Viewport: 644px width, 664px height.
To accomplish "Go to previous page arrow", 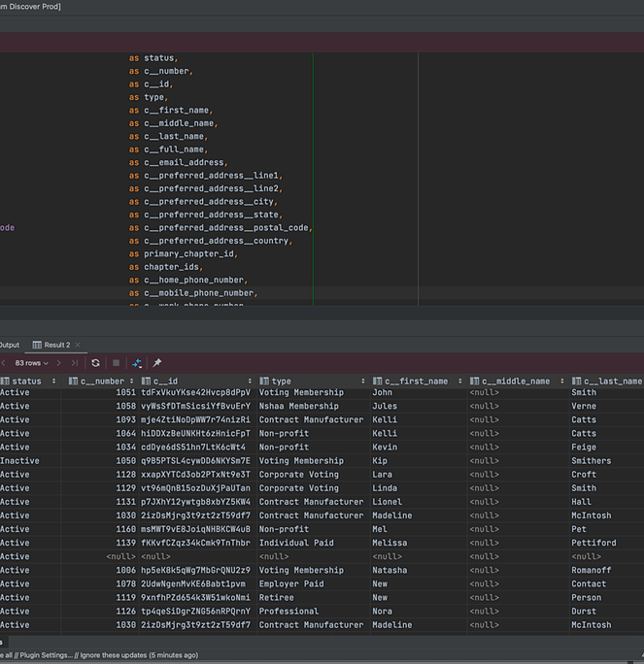I will click(x=3, y=363).
